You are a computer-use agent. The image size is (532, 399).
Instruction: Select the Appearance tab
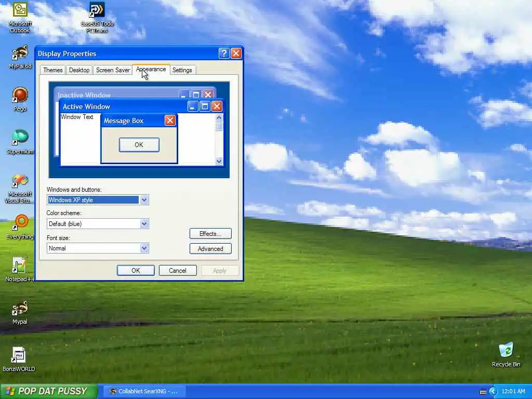pyautogui.click(x=151, y=69)
